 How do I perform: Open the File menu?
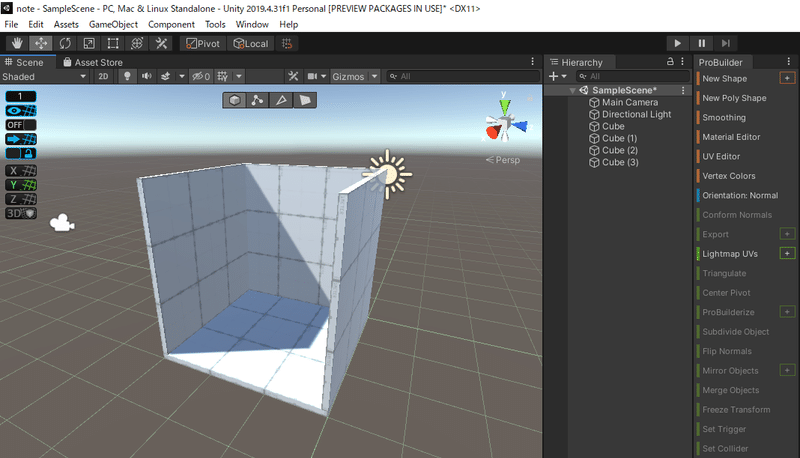pos(11,24)
